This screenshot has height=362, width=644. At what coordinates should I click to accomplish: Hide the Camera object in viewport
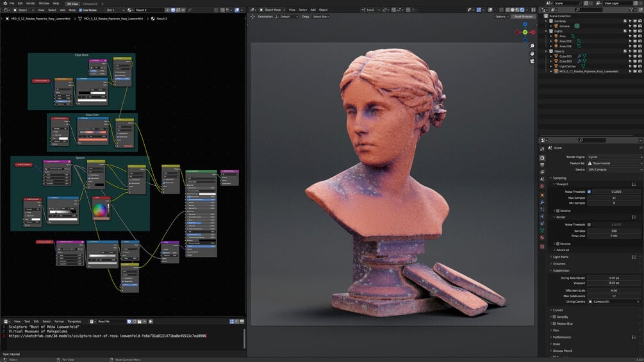pyautogui.click(x=635, y=26)
